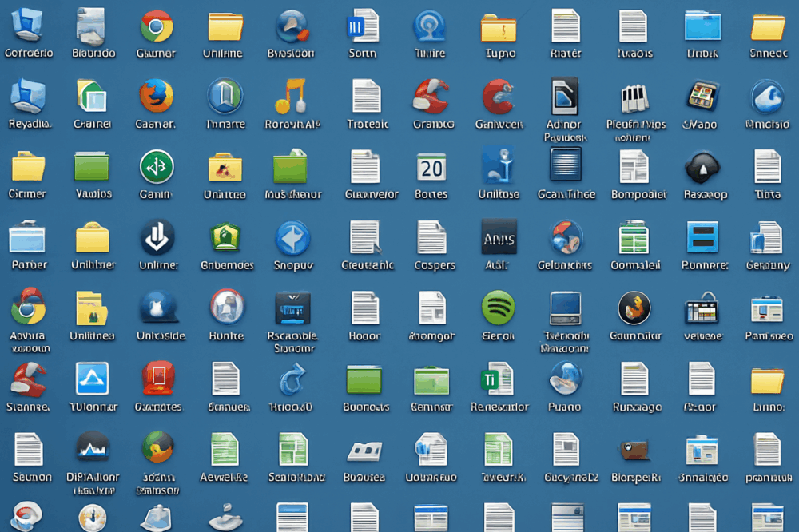Open the Aevwelke spreadsheet document icon
The height and width of the screenshot is (532, 799).
pyautogui.click(x=225, y=449)
